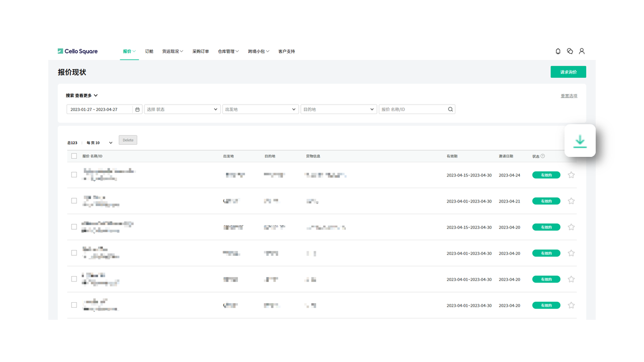The height and width of the screenshot is (362, 644).
Task: Click the 请求询价 button
Action: click(x=568, y=72)
